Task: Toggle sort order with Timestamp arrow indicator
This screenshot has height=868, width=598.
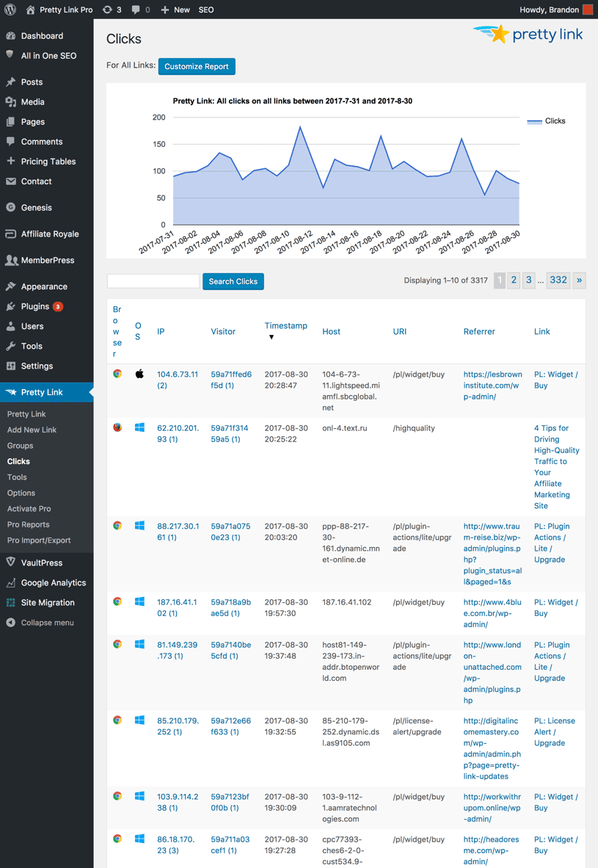Action: click(271, 337)
